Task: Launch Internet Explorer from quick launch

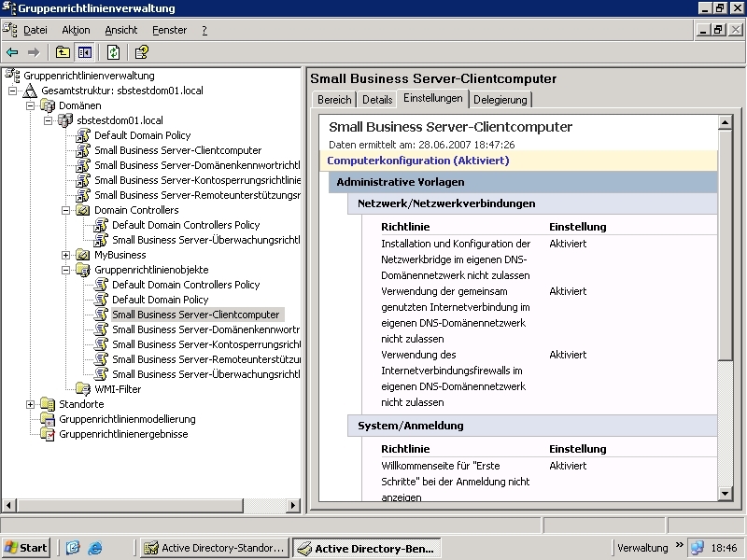Action: point(94,548)
